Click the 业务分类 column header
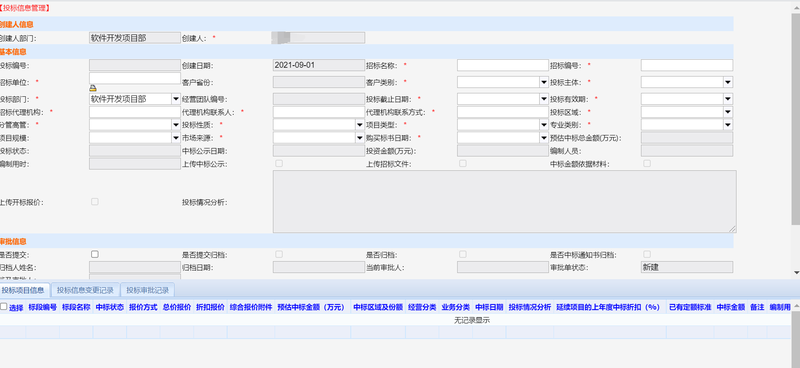This screenshot has height=368, width=800. [456, 307]
